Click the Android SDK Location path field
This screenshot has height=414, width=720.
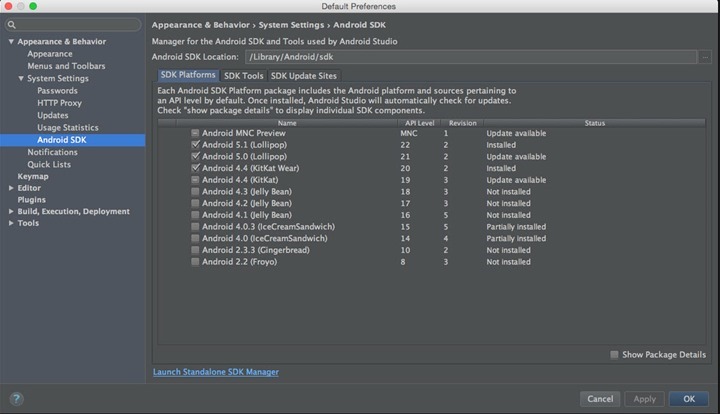point(471,57)
